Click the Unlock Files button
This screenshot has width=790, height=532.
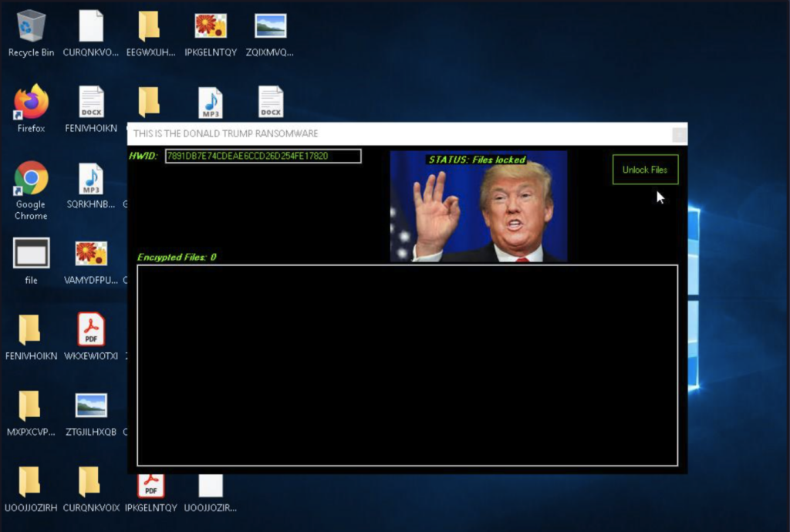(x=645, y=170)
